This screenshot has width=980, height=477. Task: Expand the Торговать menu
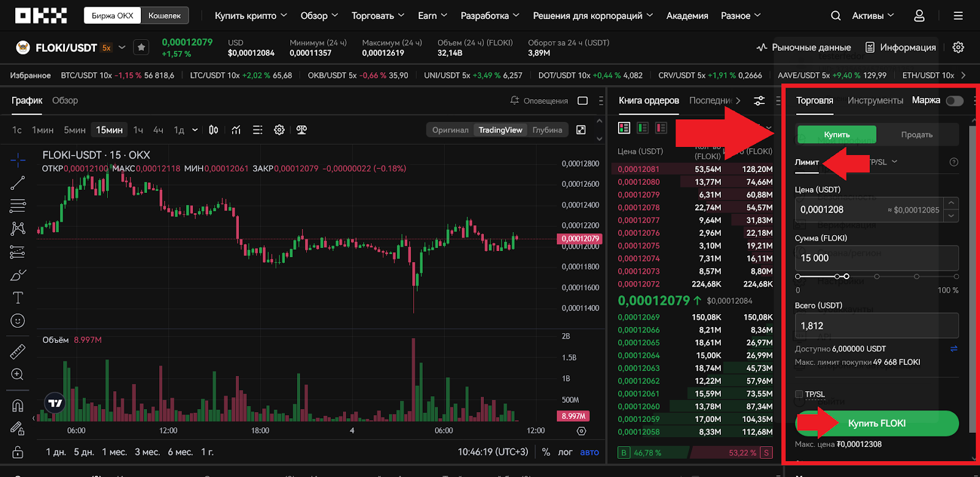[x=378, y=16]
